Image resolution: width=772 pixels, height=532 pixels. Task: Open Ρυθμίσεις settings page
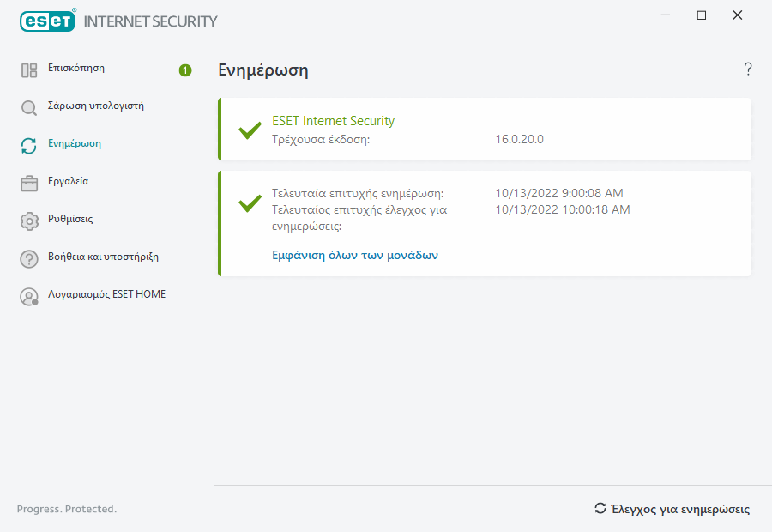coord(70,219)
